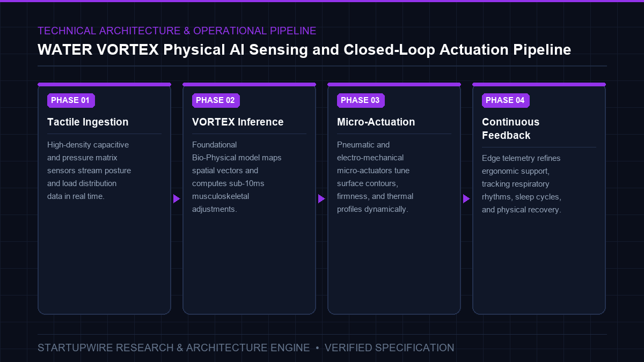Select the PHASE 04 badge

(x=506, y=100)
